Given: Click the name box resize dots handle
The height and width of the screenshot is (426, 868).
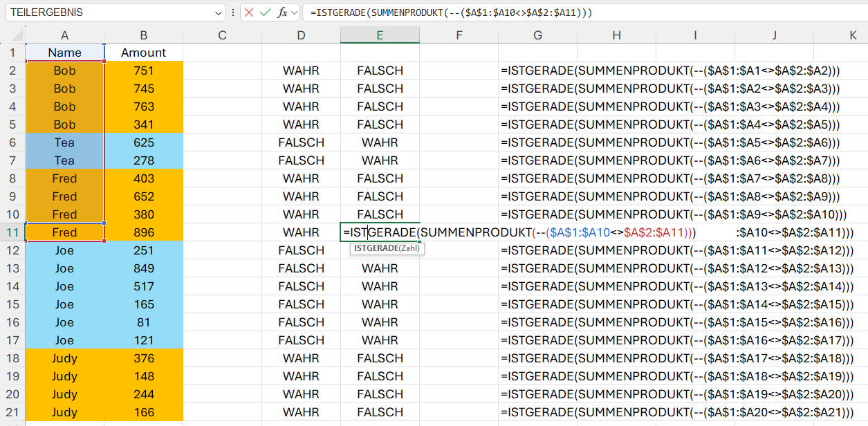Looking at the screenshot, I should pos(232,12).
